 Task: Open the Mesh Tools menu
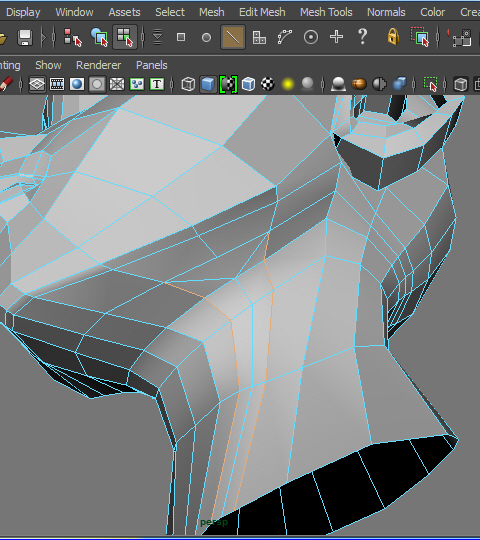click(326, 12)
